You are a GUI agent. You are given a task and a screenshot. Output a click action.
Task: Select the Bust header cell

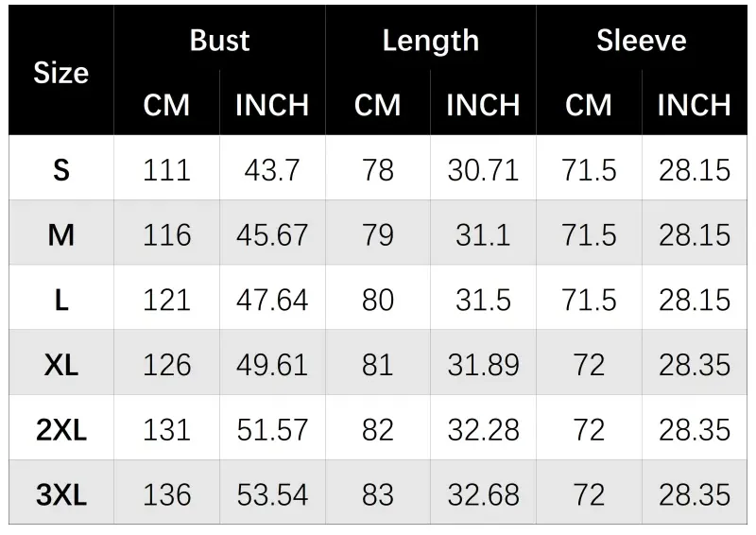click(219, 41)
